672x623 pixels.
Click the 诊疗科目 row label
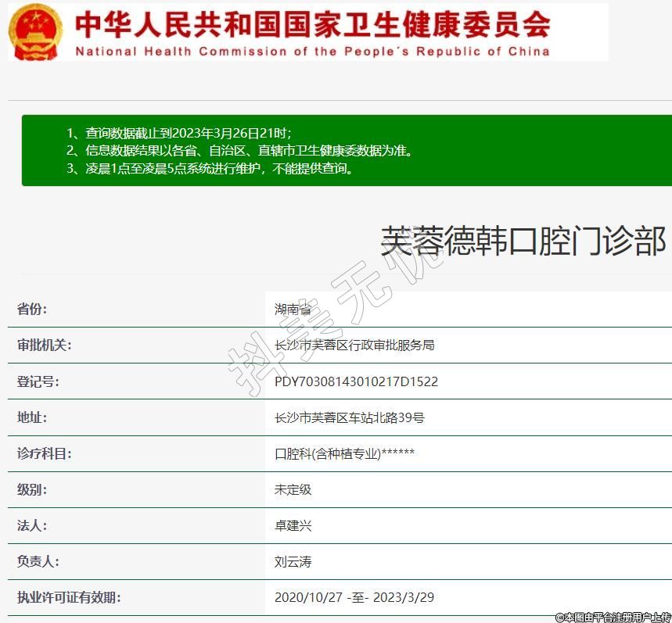pos(44,453)
